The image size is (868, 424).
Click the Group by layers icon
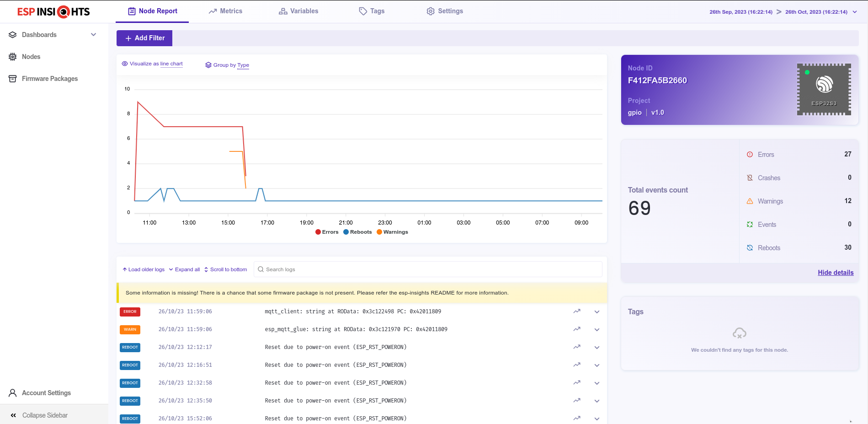tap(208, 65)
